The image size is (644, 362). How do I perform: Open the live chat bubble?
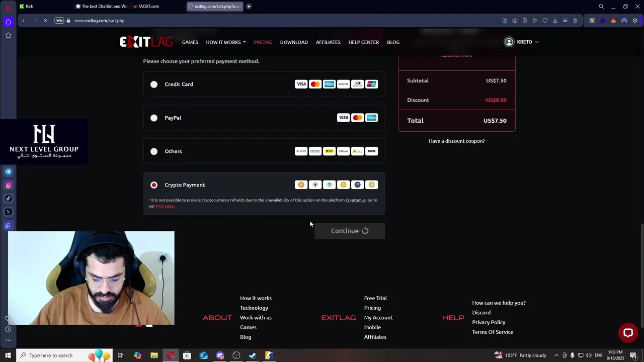[628, 332]
